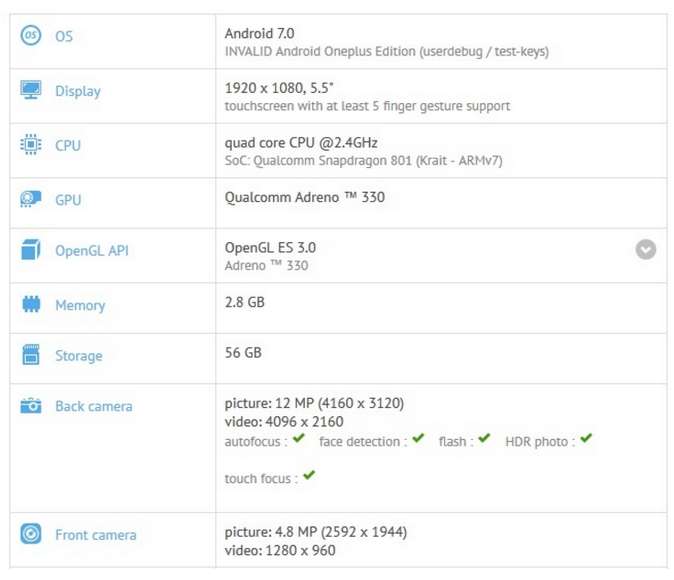The height and width of the screenshot is (580, 674).
Task: Click the Memory chip icon
Action: tap(31, 304)
